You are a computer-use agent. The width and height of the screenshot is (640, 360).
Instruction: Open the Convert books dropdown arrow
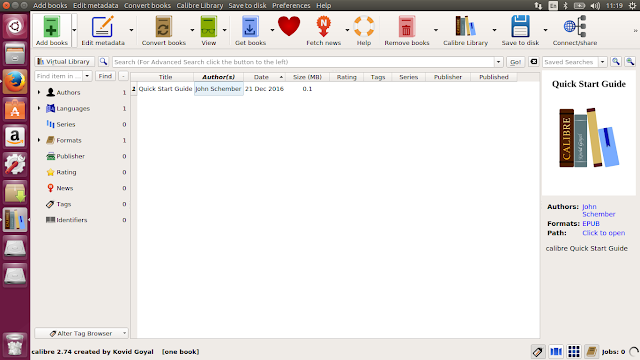[192, 30]
